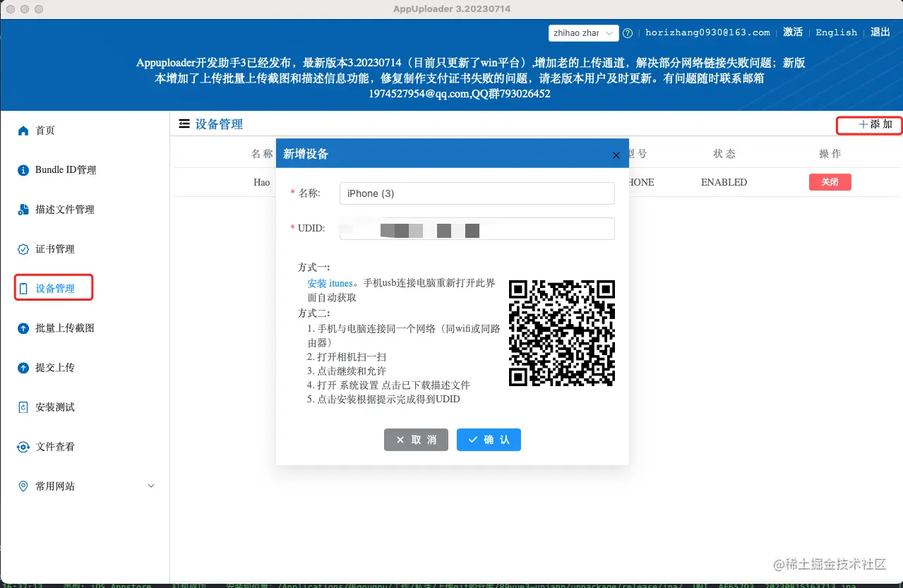Click the horizhang0930@163.com account email
The width and height of the screenshot is (903, 588).
click(707, 32)
